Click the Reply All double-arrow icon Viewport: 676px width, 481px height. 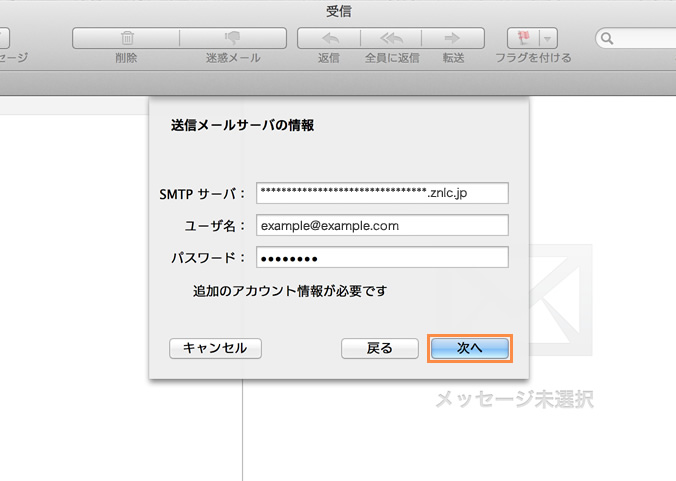coord(391,38)
